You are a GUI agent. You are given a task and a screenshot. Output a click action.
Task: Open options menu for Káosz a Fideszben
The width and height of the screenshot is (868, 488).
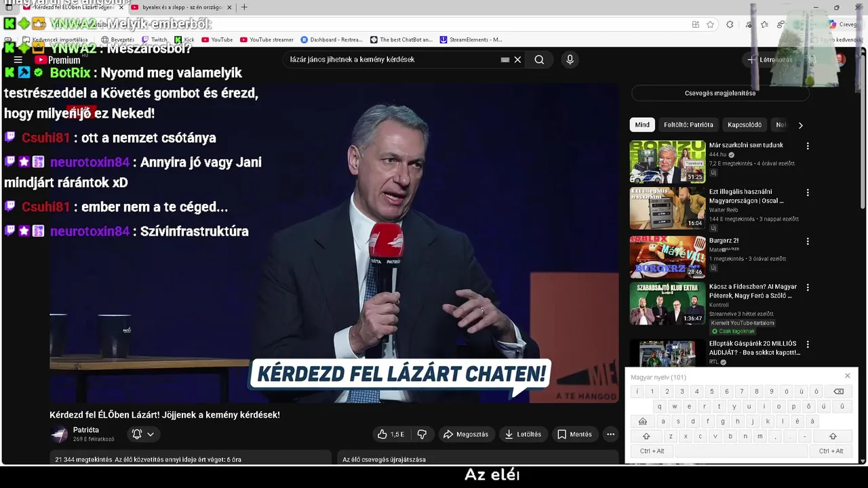pyautogui.click(x=808, y=287)
